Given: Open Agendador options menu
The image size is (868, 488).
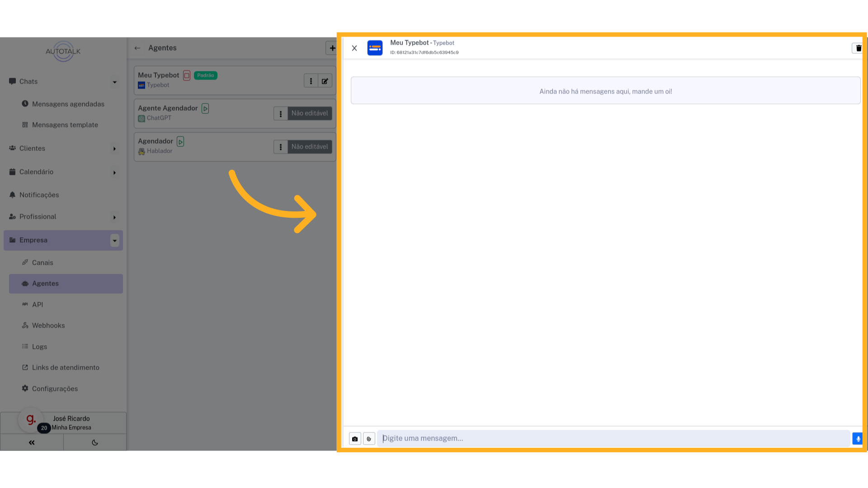Looking at the screenshot, I should [281, 147].
